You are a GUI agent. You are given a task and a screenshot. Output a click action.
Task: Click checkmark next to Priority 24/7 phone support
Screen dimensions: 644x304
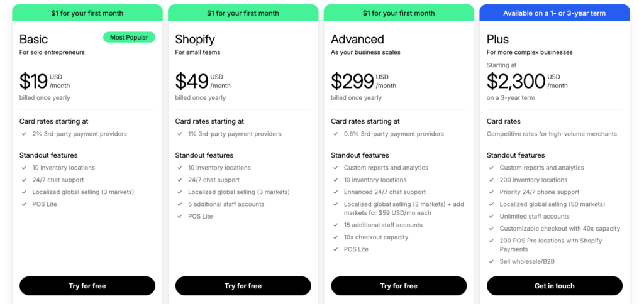[491, 192]
